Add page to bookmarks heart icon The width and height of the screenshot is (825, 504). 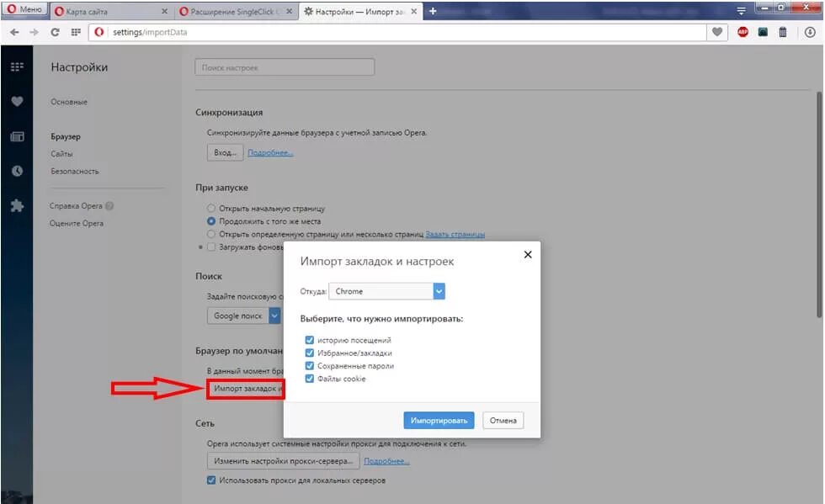(717, 32)
